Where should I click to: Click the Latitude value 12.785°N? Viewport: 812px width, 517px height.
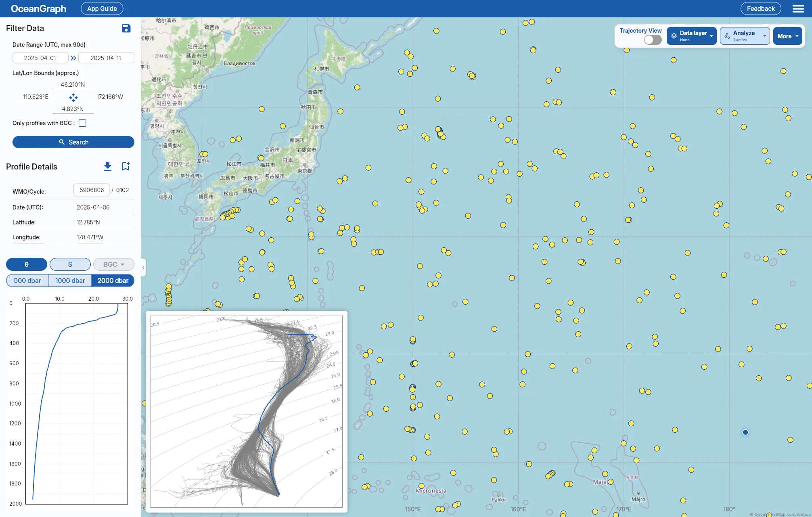[88, 222]
